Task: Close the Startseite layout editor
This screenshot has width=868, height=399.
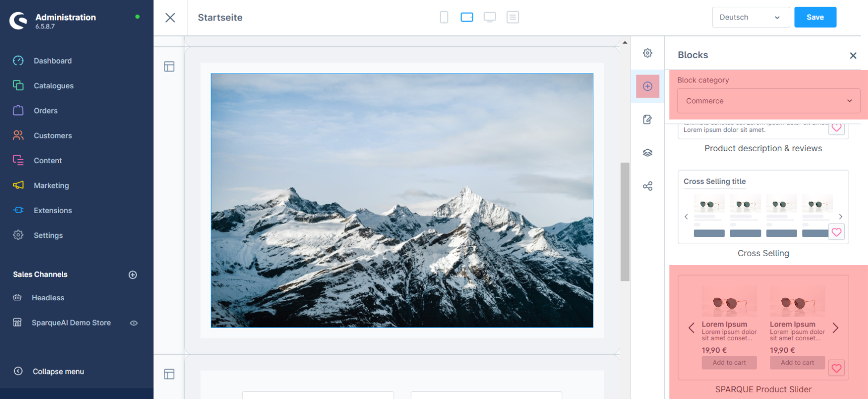Action: (170, 17)
